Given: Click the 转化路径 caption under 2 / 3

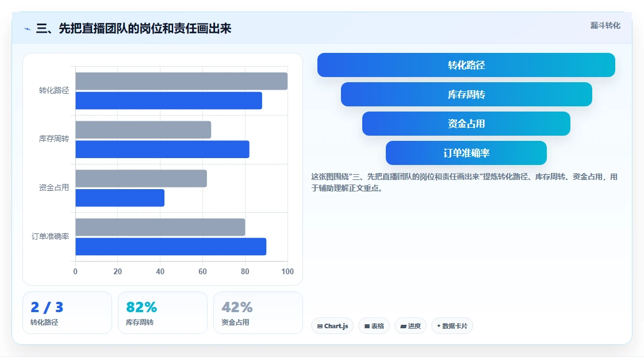Looking at the screenshot, I should click(44, 323).
